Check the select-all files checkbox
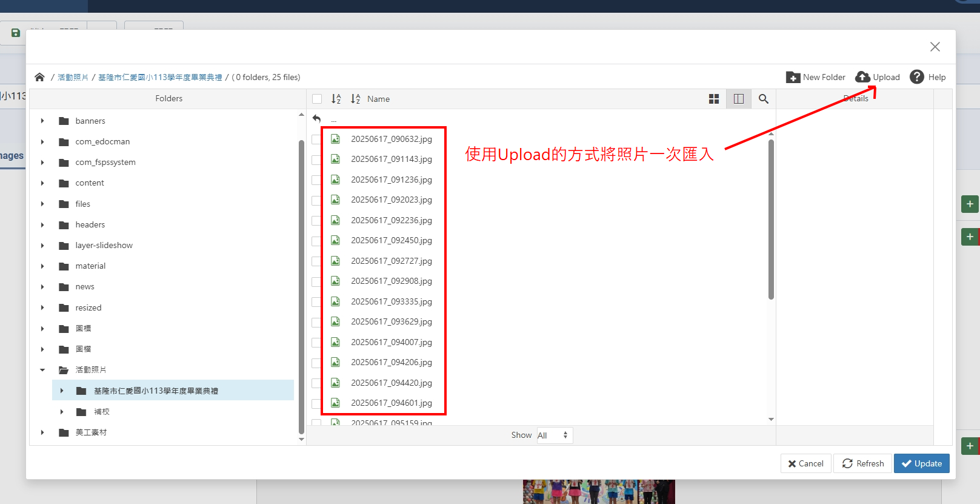The width and height of the screenshot is (980, 504). (x=317, y=99)
